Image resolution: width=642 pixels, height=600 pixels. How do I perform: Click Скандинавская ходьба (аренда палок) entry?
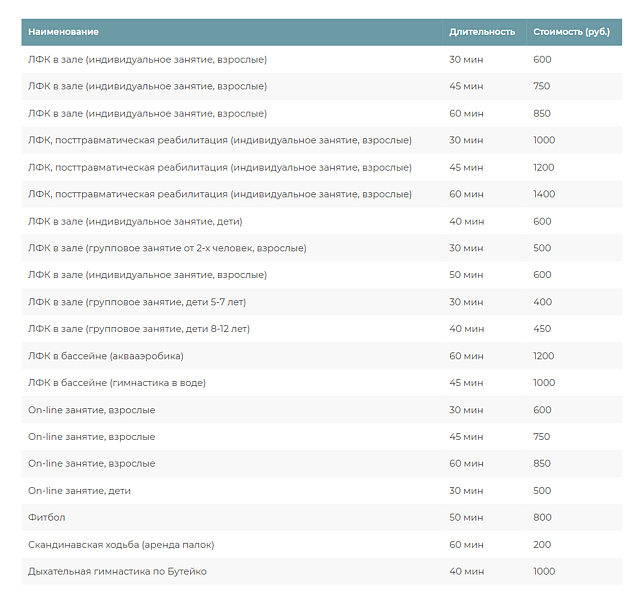121,545
